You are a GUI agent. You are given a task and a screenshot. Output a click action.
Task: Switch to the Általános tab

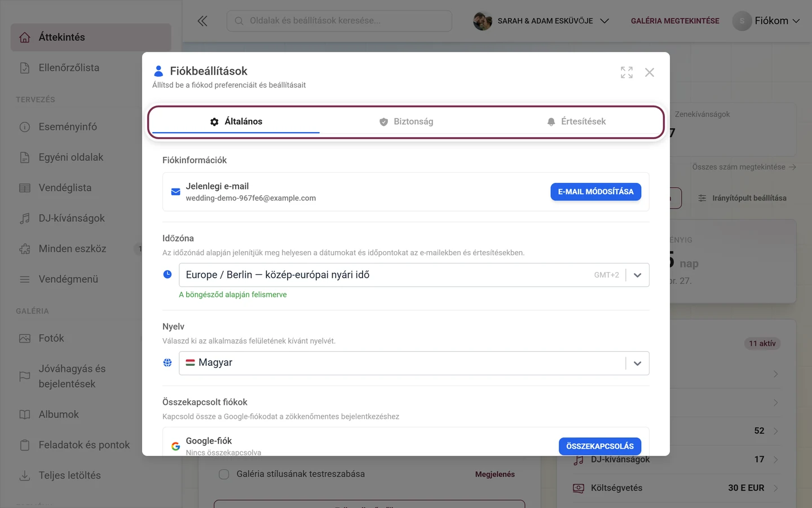tap(236, 121)
